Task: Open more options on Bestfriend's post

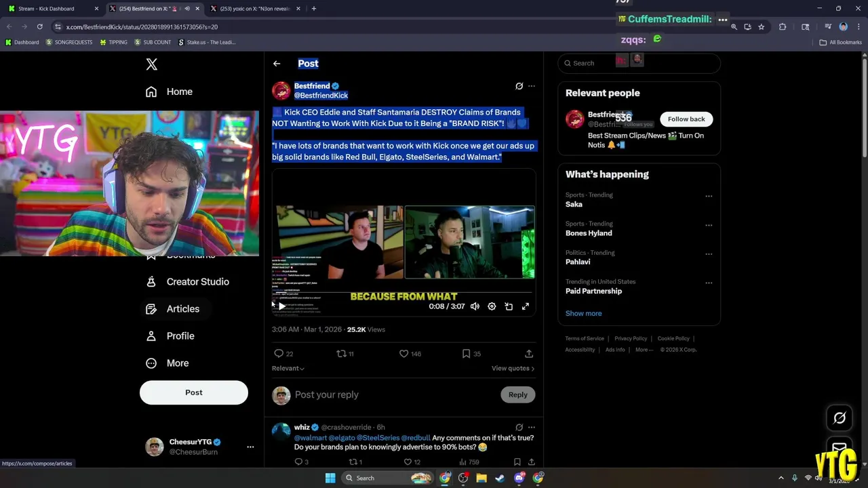Action: (x=532, y=86)
